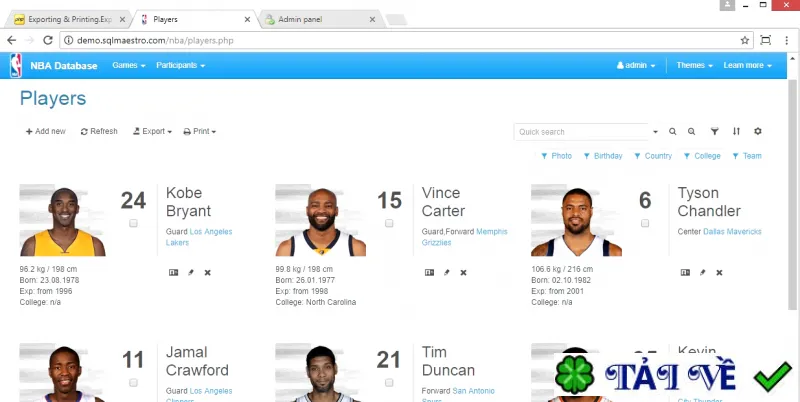Select Tim Duncan checkbox
Image resolution: width=800 pixels, height=402 pixels.
coord(389,383)
